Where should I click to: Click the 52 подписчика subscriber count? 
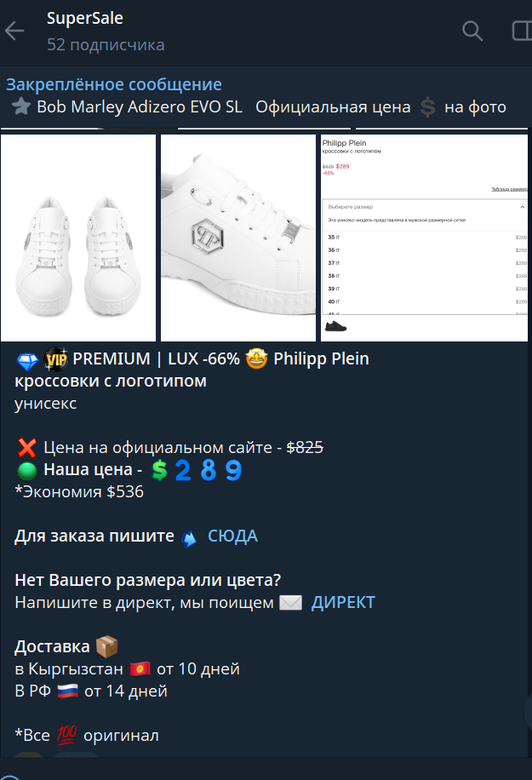click(x=106, y=45)
